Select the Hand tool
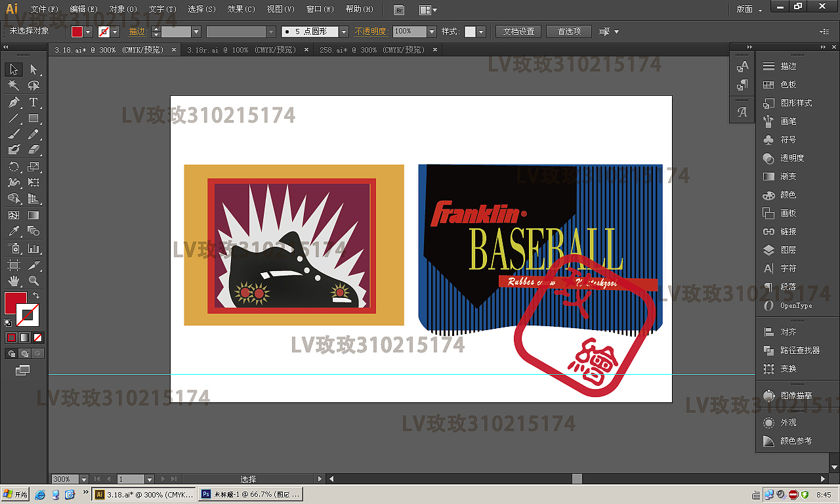This screenshot has height=504, width=840. 14,281
